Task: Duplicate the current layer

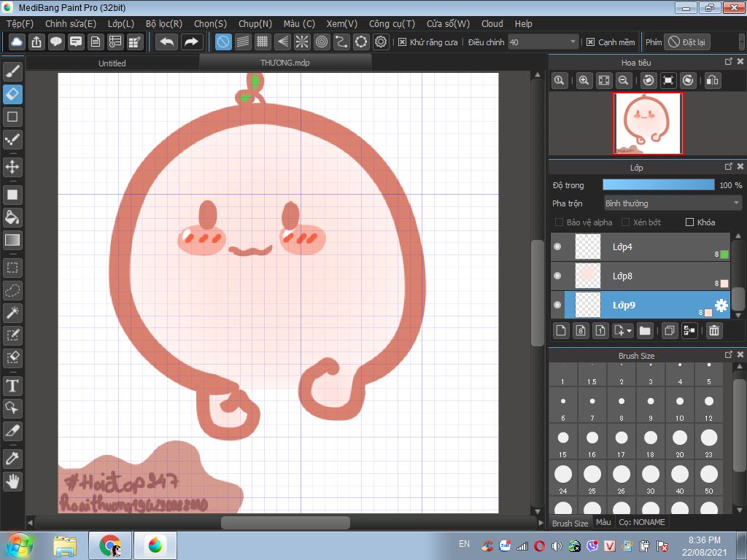Action: tap(670, 330)
